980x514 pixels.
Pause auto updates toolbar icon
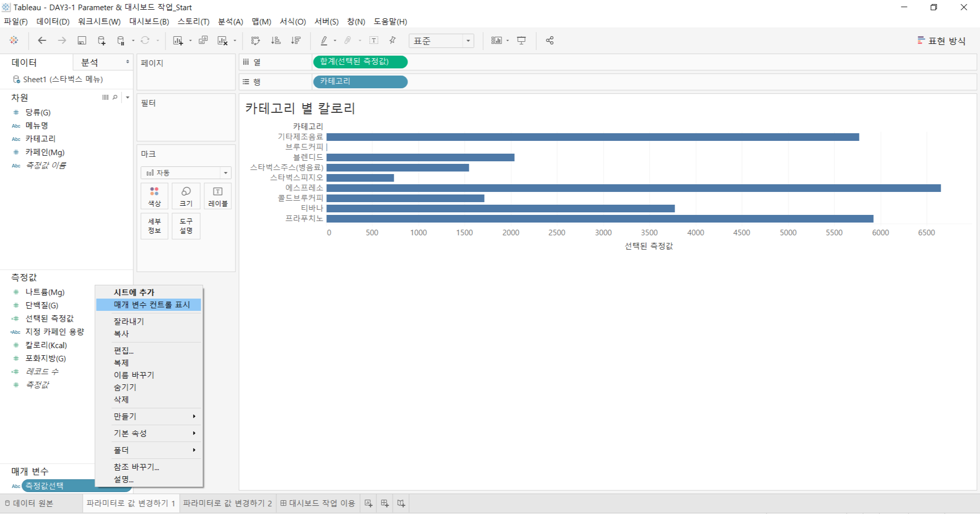(x=121, y=40)
